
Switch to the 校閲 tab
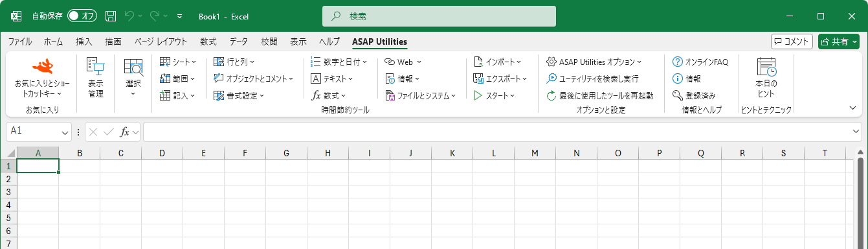[x=269, y=41]
